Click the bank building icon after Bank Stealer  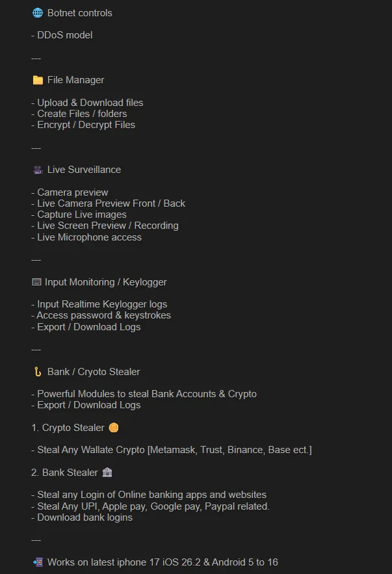point(108,473)
